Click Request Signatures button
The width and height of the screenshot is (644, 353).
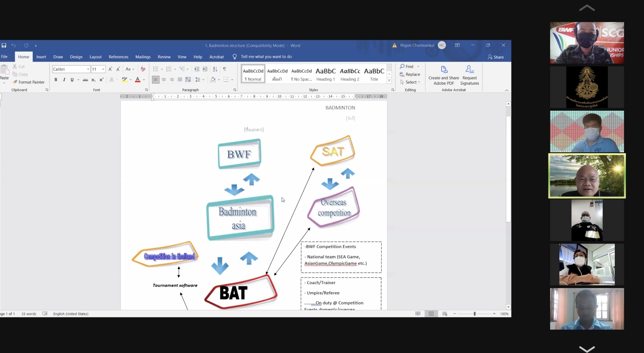click(470, 76)
